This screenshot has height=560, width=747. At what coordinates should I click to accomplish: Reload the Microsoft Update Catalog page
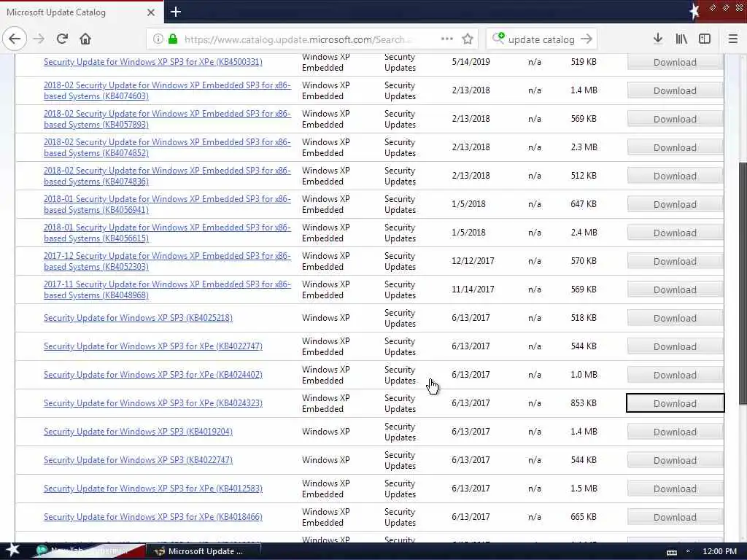coord(62,39)
